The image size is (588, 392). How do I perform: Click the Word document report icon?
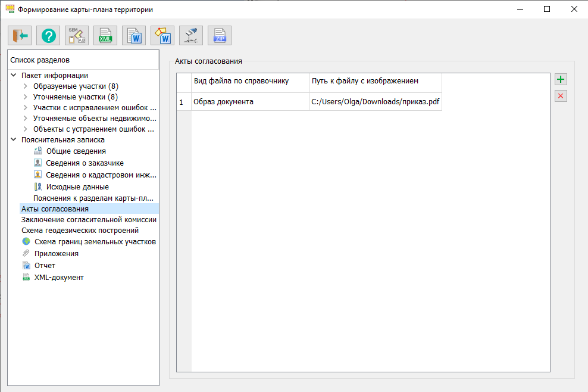(x=134, y=36)
